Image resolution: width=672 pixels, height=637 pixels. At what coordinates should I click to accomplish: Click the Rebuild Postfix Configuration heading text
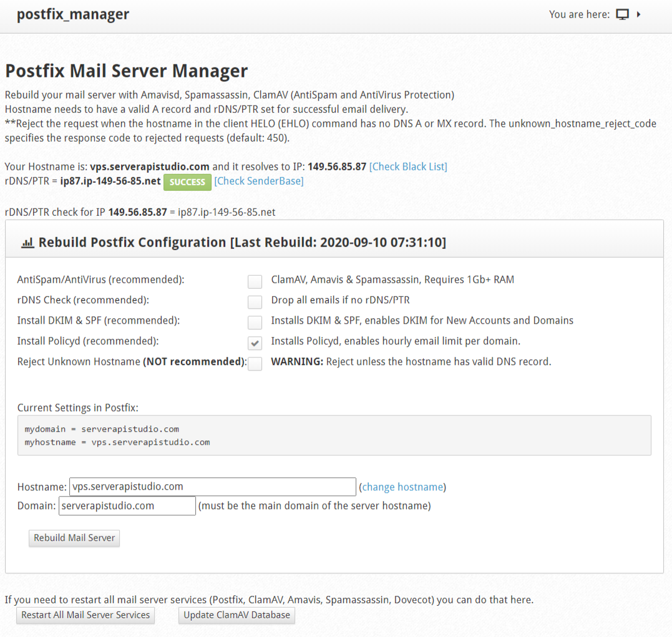242,243
